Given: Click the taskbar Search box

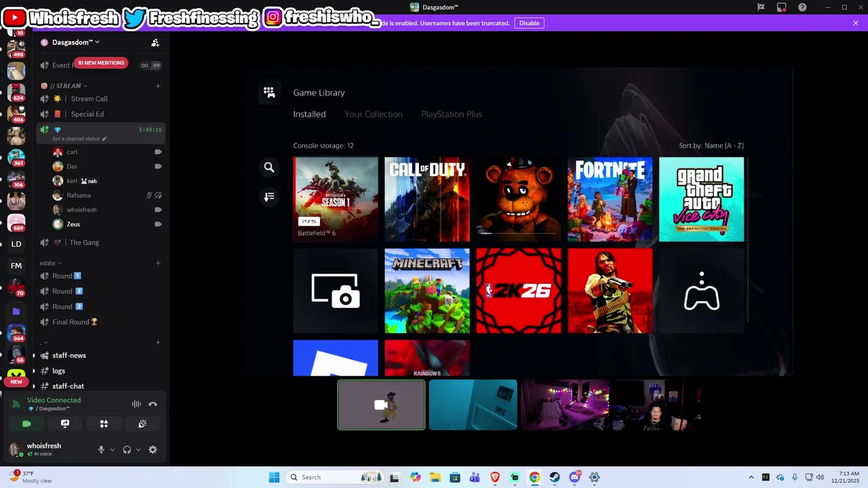Looking at the screenshot, I should tap(336, 477).
